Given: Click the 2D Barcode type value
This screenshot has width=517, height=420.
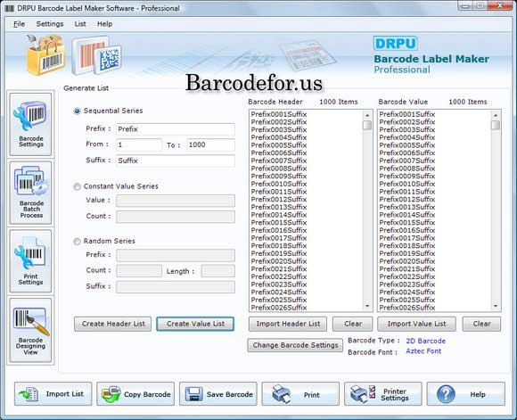Looking at the screenshot, I should tap(426, 341).
